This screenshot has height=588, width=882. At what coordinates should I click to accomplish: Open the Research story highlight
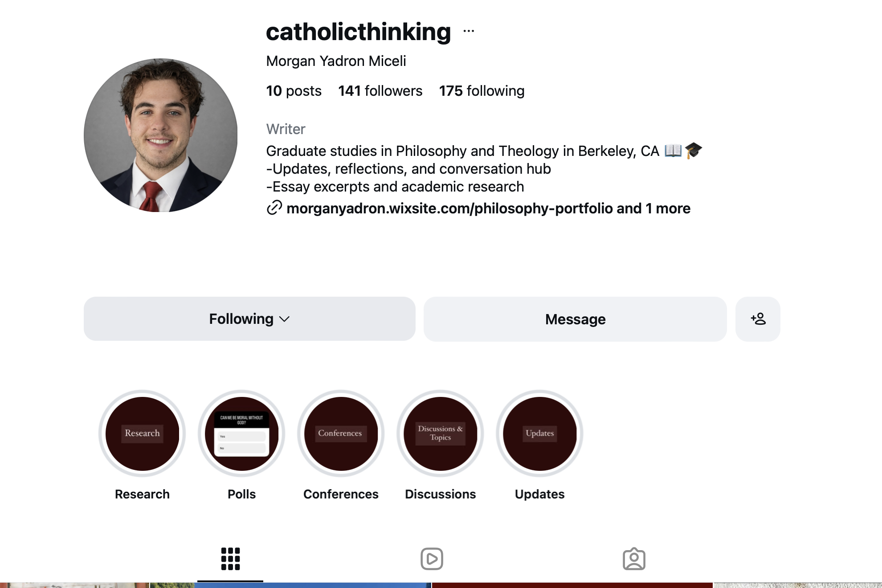(142, 433)
